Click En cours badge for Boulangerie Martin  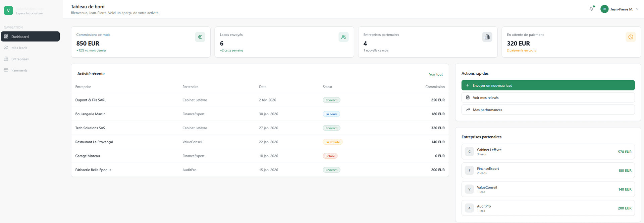pos(331,114)
